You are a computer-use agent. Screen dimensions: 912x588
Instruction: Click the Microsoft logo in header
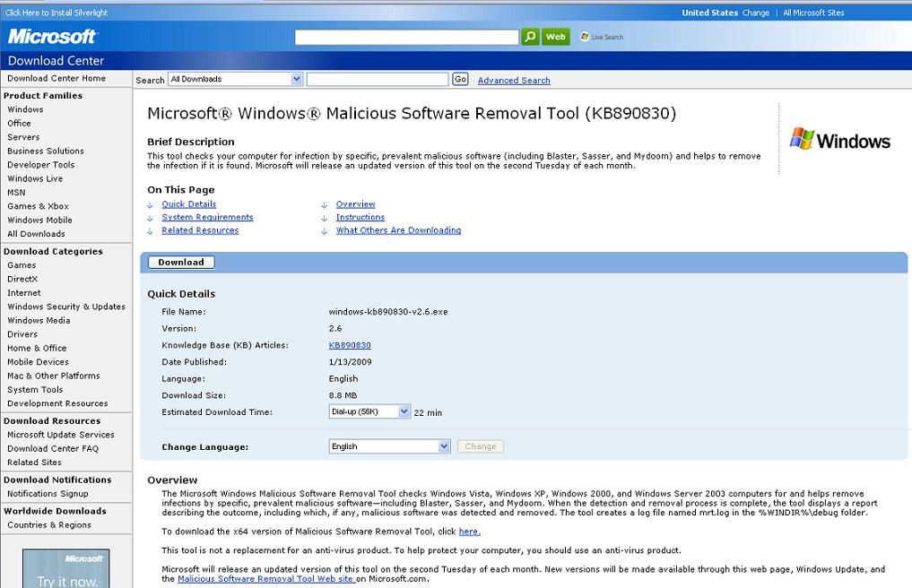pyautogui.click(x=52, y=37)
